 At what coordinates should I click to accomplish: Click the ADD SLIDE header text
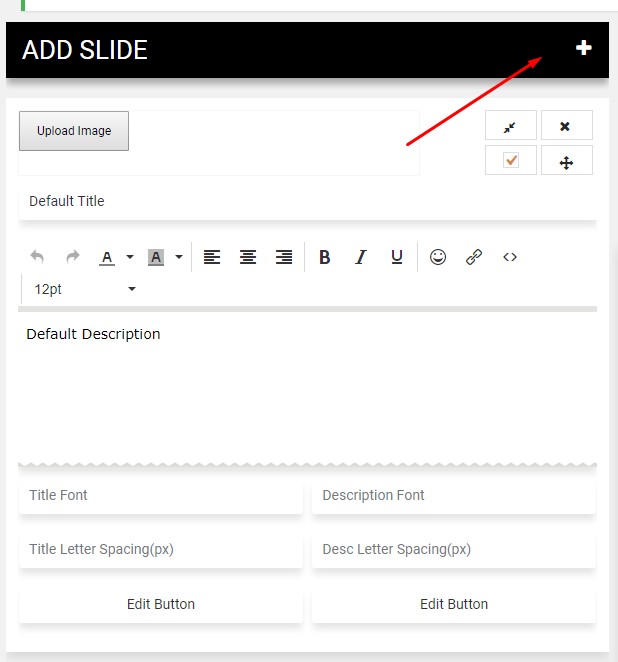[85, 50]
